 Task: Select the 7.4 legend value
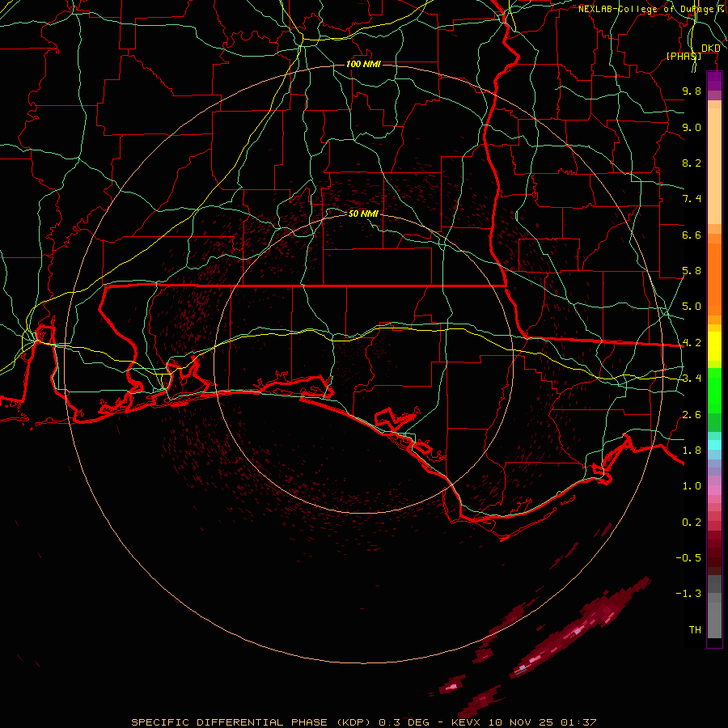coord(692,199)
